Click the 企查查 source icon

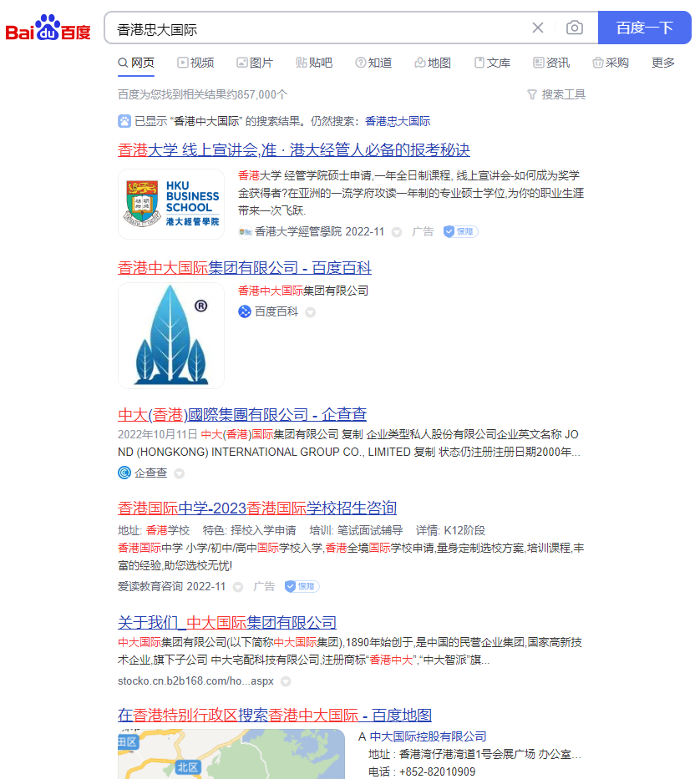(124, 473)
